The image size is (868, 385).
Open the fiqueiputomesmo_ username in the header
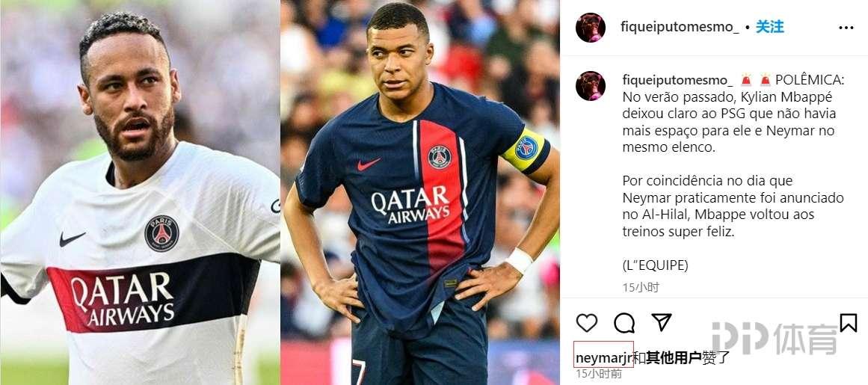tap(680, 28)
